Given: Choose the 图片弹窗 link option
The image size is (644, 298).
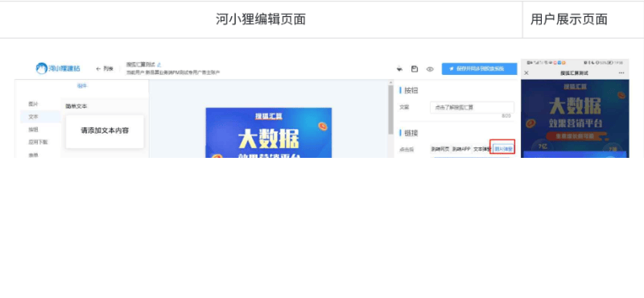Looking at the screenshot, I should click(503, 149).
